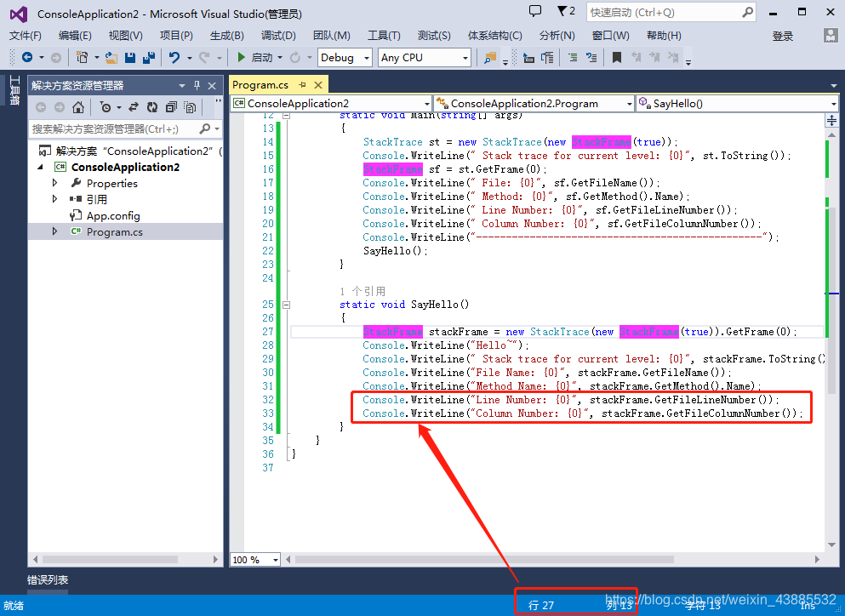Click the search magnifier in Solution Explorer

tap(205, 128)
